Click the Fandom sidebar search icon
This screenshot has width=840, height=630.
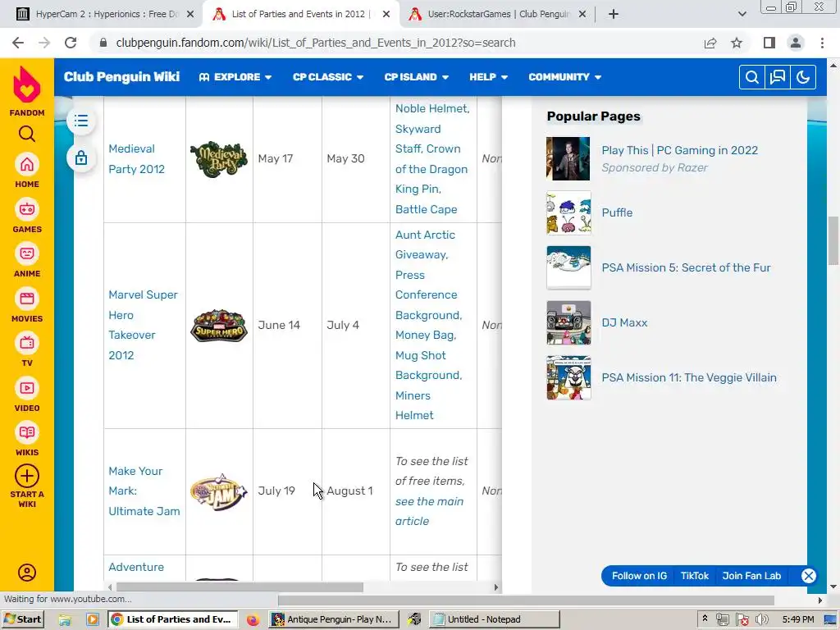27,134
